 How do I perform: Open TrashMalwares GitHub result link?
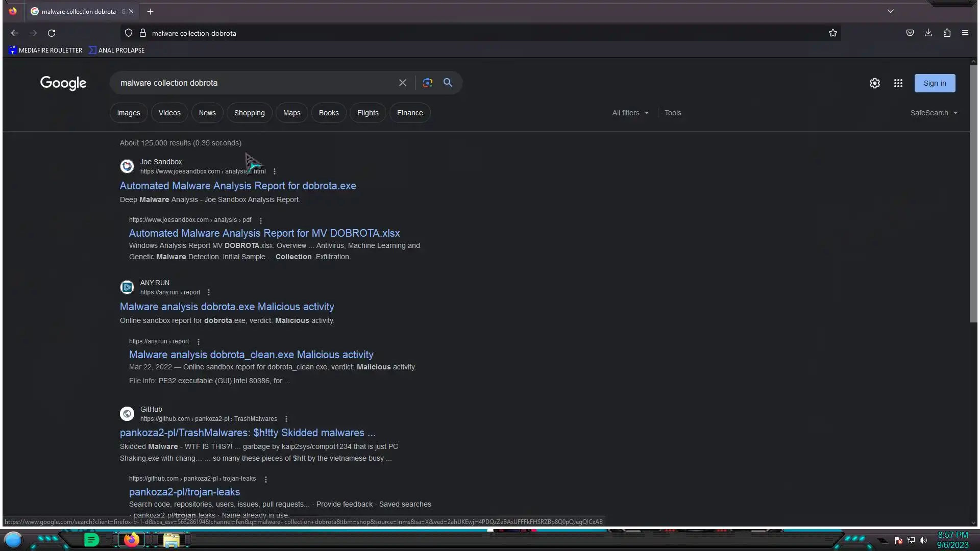(x=247, y=433)
